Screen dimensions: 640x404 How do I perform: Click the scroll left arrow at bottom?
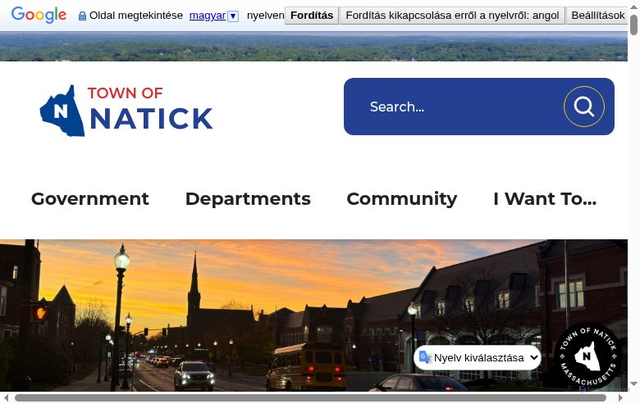[6, 398]
